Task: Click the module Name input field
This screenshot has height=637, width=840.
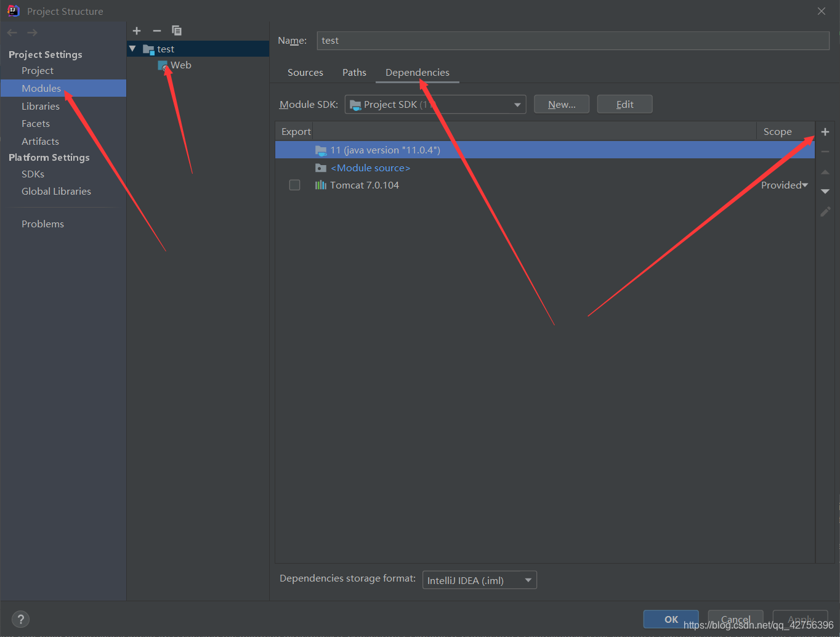Action: click(x=573, y=41)
